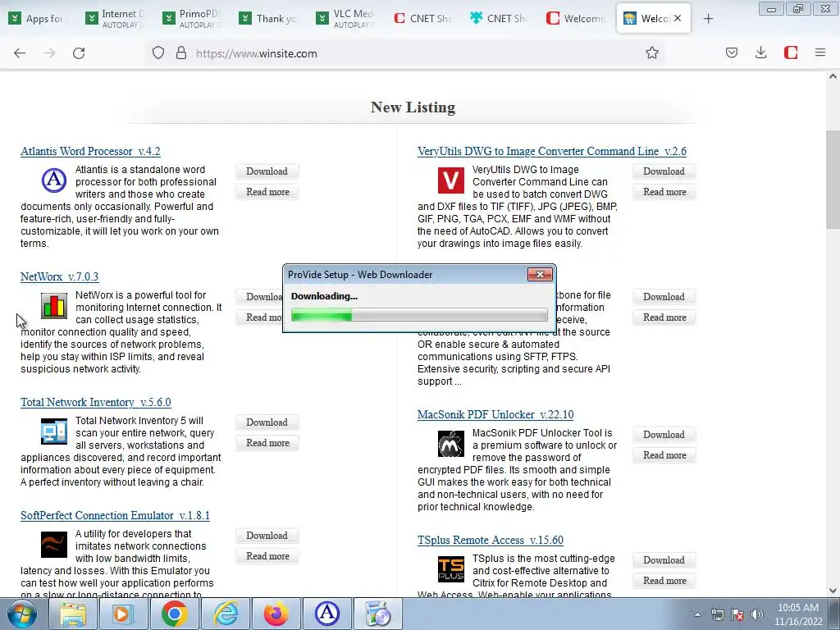This screenshot has height=630, width=840.
Task: Open the setup installer taskbar item
Action: [x=377, y=614]
